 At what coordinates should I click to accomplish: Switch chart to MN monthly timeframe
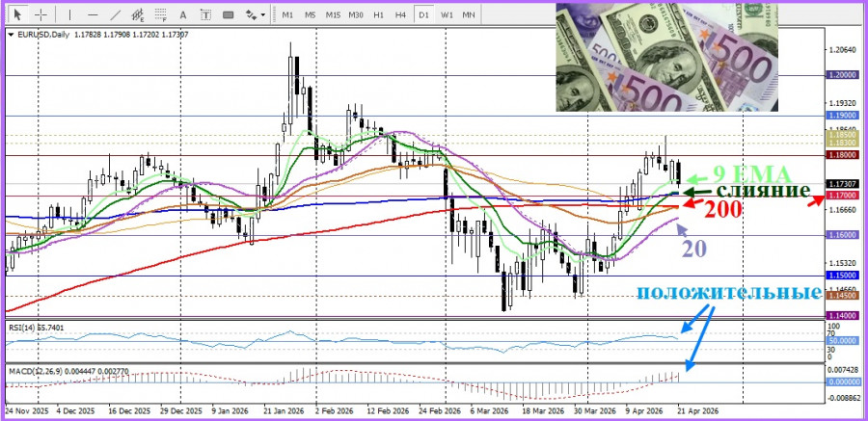(469, 15)
